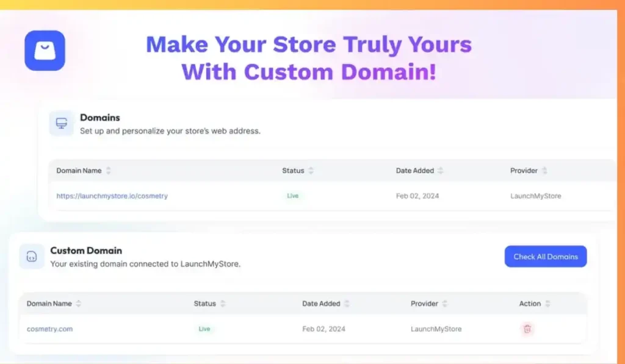Click the code bracket icon beside Custom Domain
The image size is (625, 364).
(x=32, y=257)
